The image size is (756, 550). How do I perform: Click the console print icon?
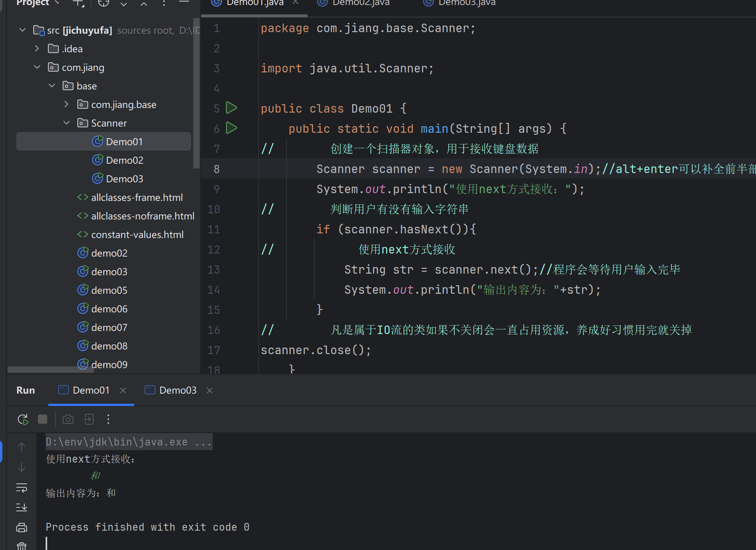click(22, 527)
